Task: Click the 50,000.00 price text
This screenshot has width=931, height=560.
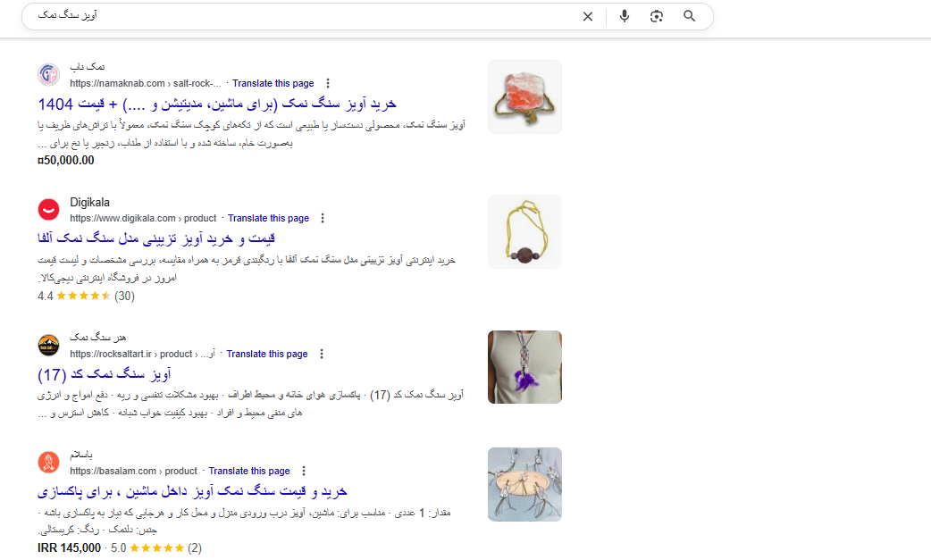Action: [66, 160]
